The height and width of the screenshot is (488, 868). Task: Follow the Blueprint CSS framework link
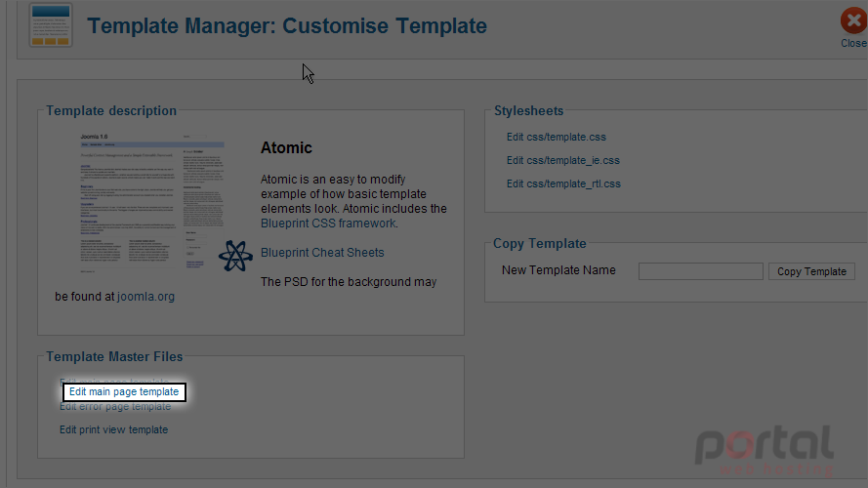(328, 223)
